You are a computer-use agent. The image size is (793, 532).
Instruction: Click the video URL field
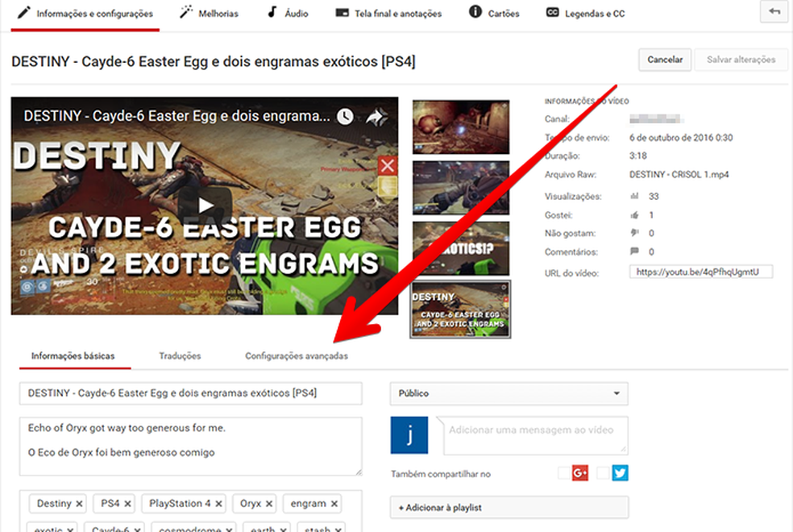click(701, 272)
